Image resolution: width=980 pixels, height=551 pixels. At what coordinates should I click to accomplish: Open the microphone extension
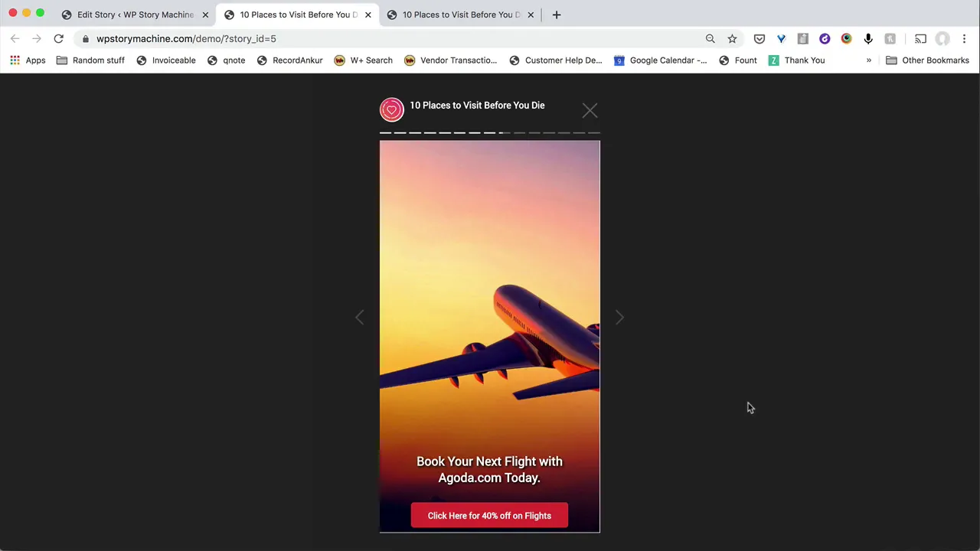click(x=868, y=38)
